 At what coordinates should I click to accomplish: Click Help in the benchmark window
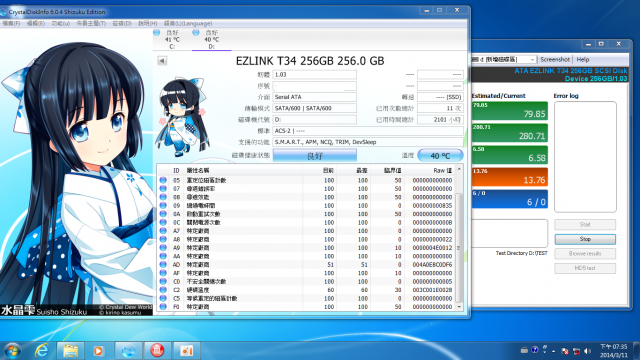pyautogui.click(x=583, y=60)
